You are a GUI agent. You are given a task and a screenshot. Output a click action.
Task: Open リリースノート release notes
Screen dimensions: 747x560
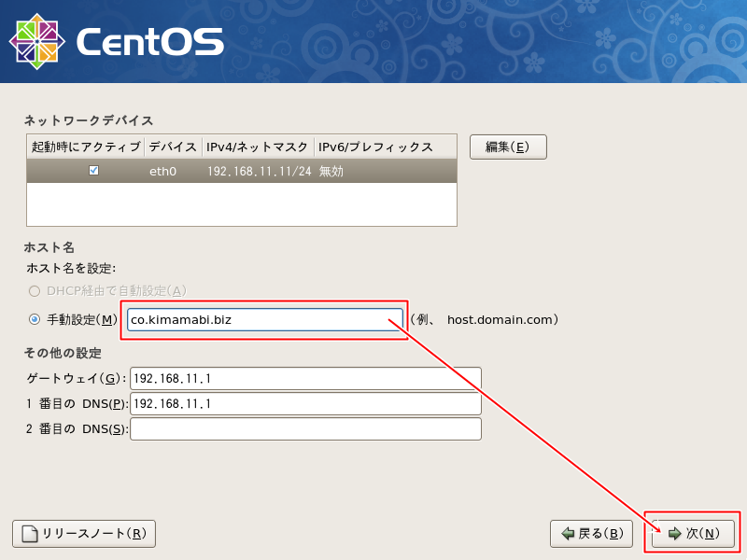click(84, 534)
